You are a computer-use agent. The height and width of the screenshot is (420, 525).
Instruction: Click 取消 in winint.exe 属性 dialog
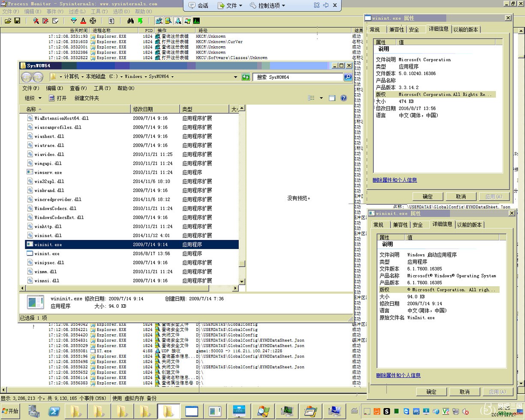point(461,197)
